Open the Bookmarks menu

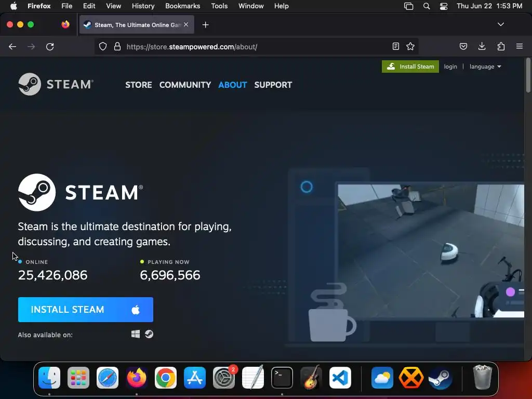(182, 6)
